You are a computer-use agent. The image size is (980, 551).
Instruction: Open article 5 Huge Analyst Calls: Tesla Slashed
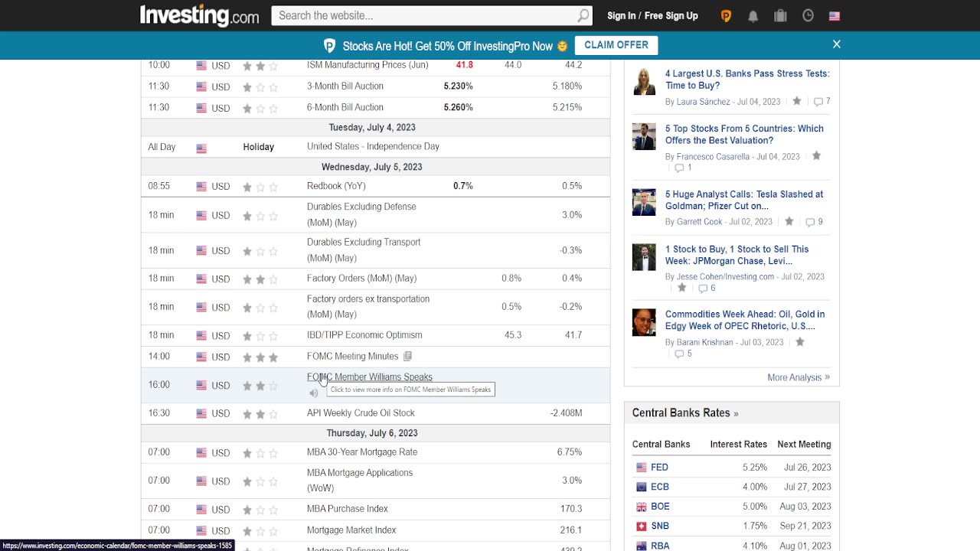click(x=744, y=200)
